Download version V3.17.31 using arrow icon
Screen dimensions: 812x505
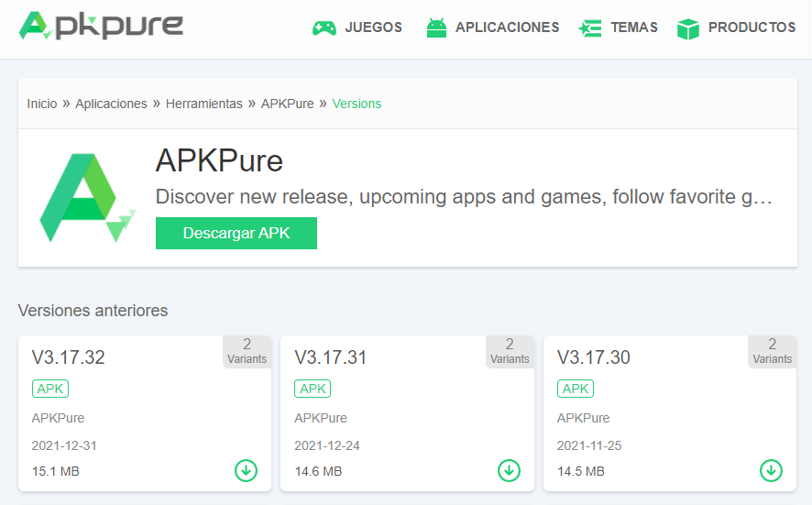(x=509, y=470)
